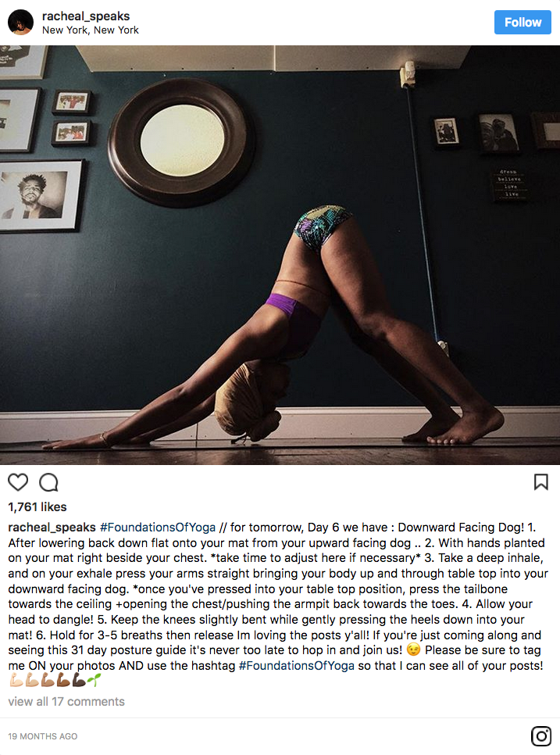560x755 pixels.
Task: Open comments with the speech bubble icon
Action: pos(48,482)
